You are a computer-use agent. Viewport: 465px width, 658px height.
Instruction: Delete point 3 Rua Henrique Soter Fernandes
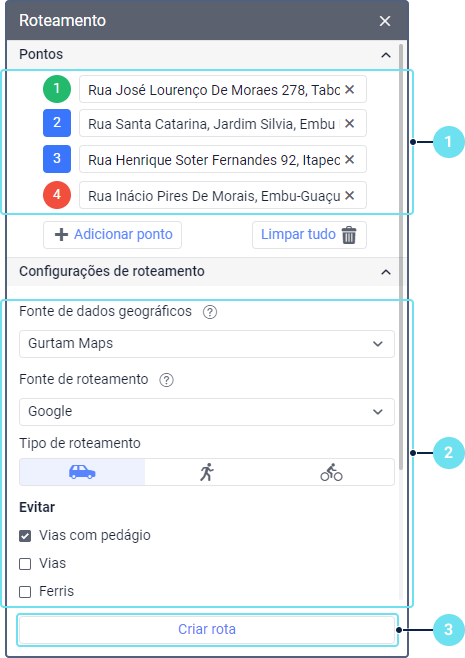(x=350, y=159)
